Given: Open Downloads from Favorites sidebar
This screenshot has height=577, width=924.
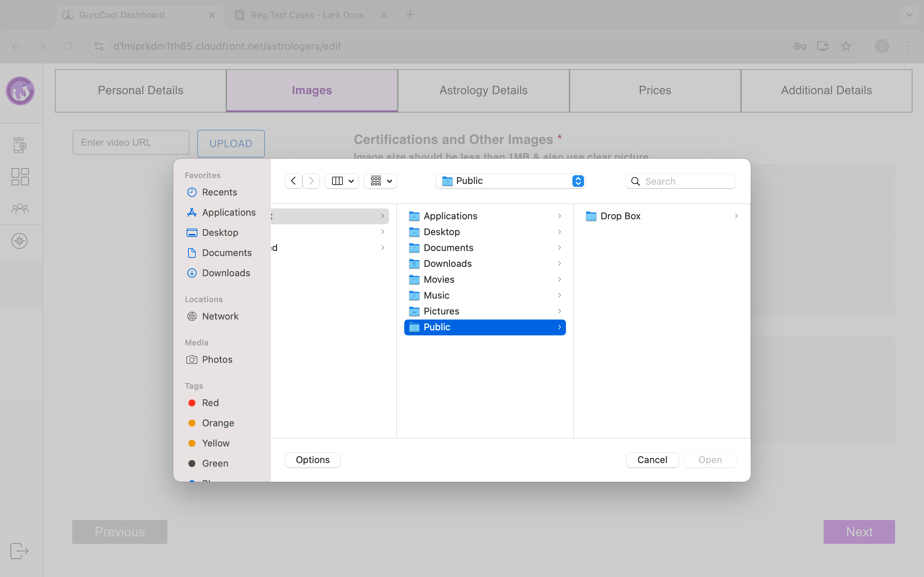Looking at the screenshot, I should click(x=226, y=273).
